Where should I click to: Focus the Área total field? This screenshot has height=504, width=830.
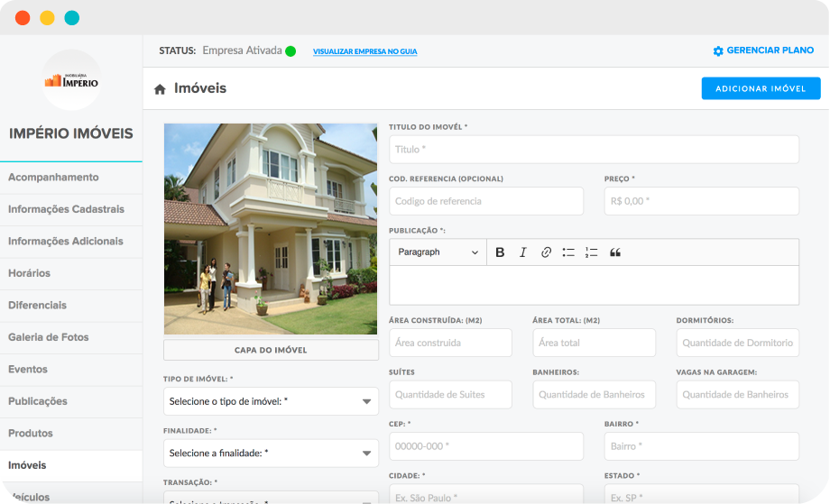point(594,343)
